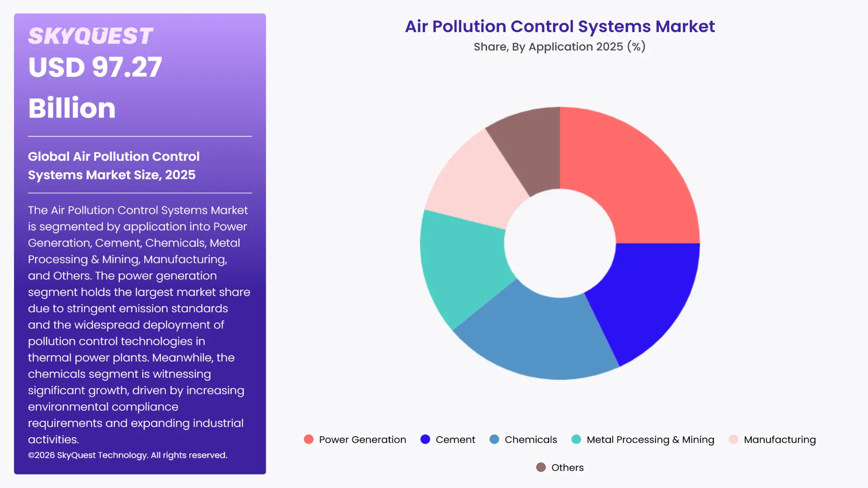Click the Chemicals legend color dot
868x488 pixels.
[495, 439]
